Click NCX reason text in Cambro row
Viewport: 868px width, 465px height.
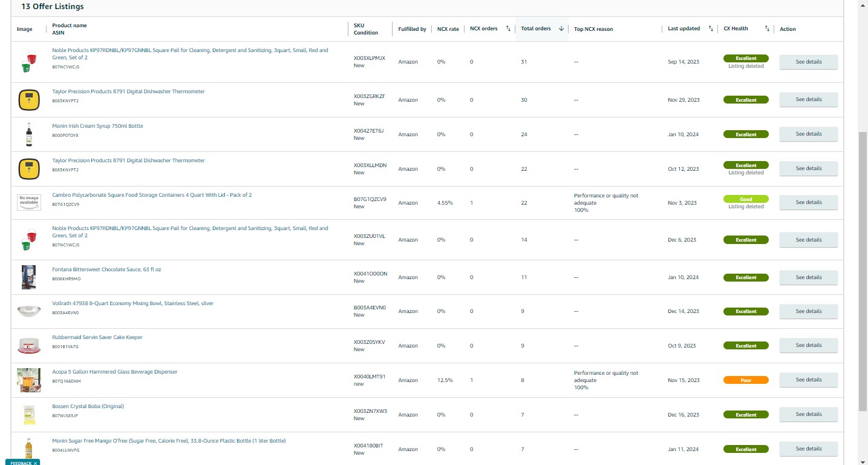606,203
